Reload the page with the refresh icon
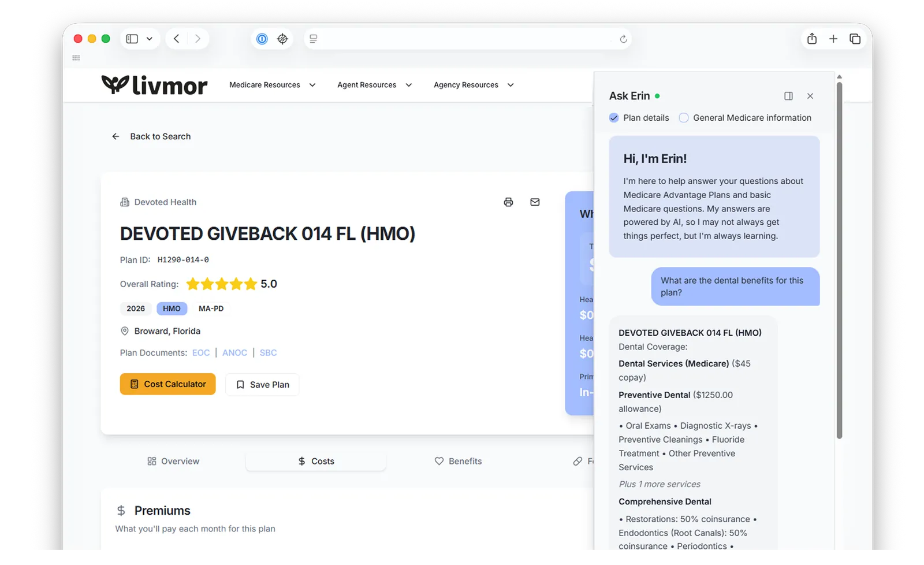Viewport: 924px width, 565px height. [x=623, y=39]
